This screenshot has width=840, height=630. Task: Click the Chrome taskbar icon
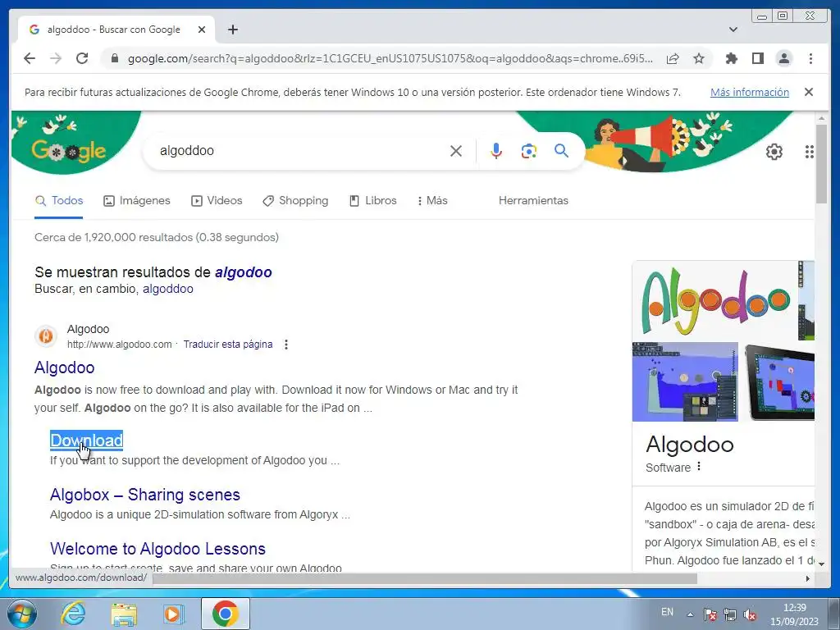point(225,614)
